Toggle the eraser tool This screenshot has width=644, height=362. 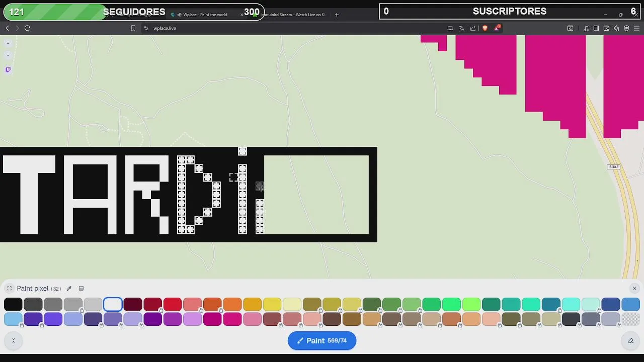point(630,340)
